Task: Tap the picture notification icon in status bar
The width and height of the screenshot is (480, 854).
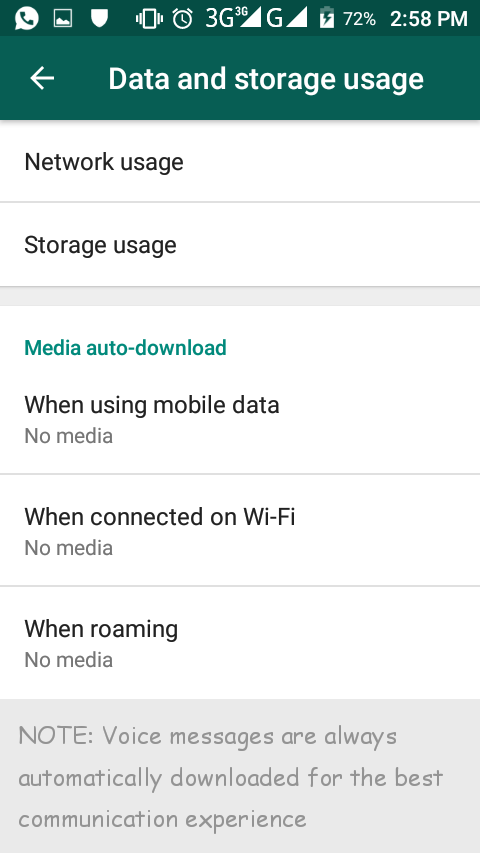Action: [x=63, y=19]
